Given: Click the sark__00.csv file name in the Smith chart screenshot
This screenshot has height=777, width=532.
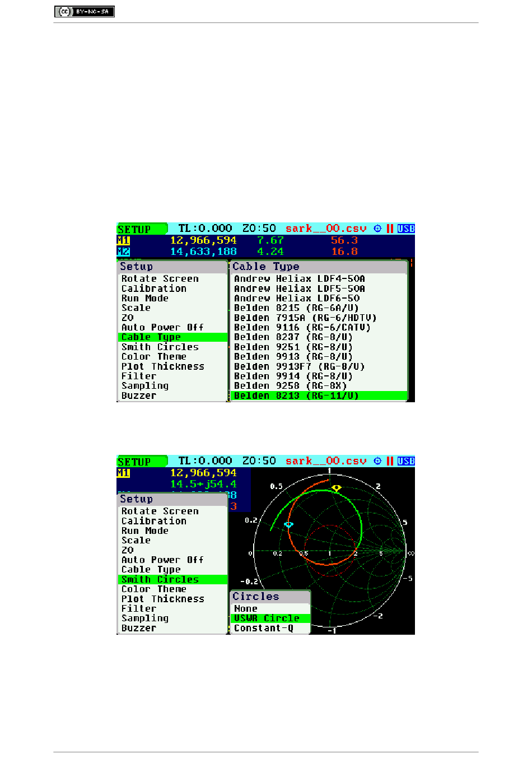Looking at the screenshot, I should click(x=326, y=461).
